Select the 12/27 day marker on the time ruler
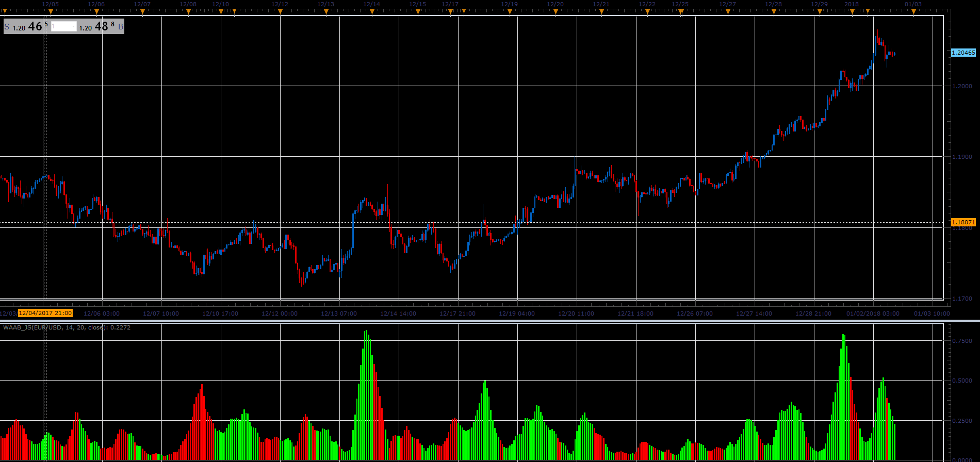980x462 pixels. [x=728, y=11]
